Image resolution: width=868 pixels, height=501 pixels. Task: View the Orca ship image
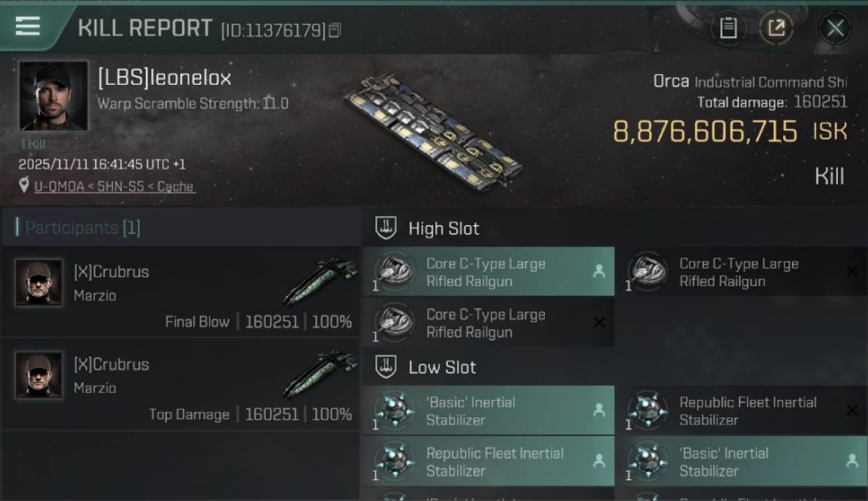[x=434, y=132]
